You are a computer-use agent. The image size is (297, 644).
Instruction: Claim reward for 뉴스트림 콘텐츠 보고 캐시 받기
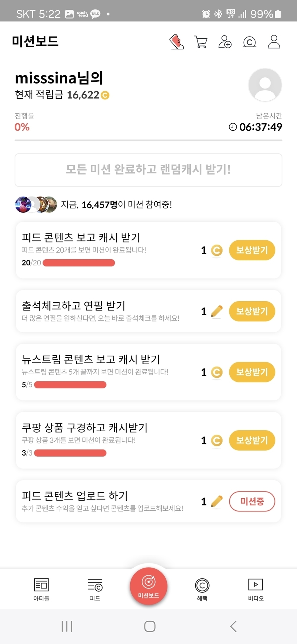click(x=252, y=372)
